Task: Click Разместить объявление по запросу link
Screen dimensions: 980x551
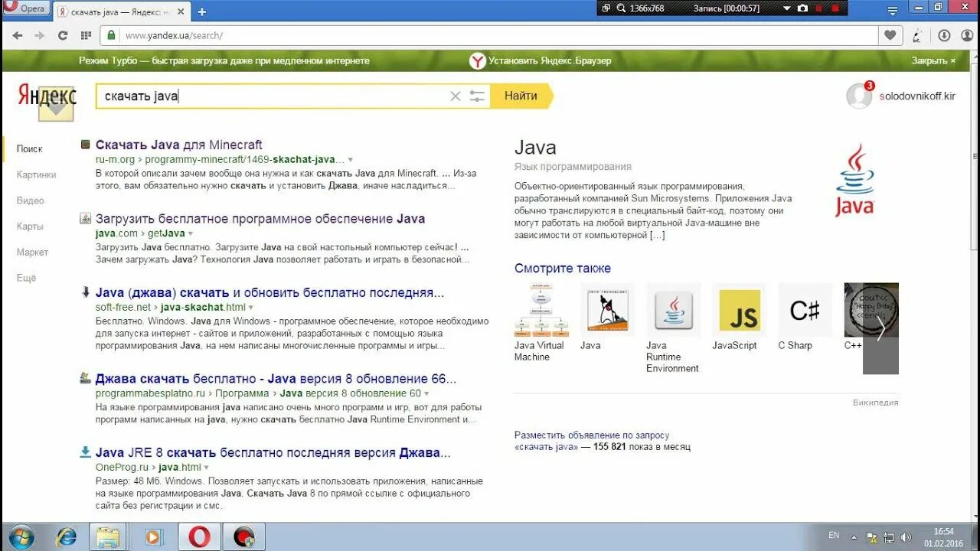Action: tap(592, 435)
